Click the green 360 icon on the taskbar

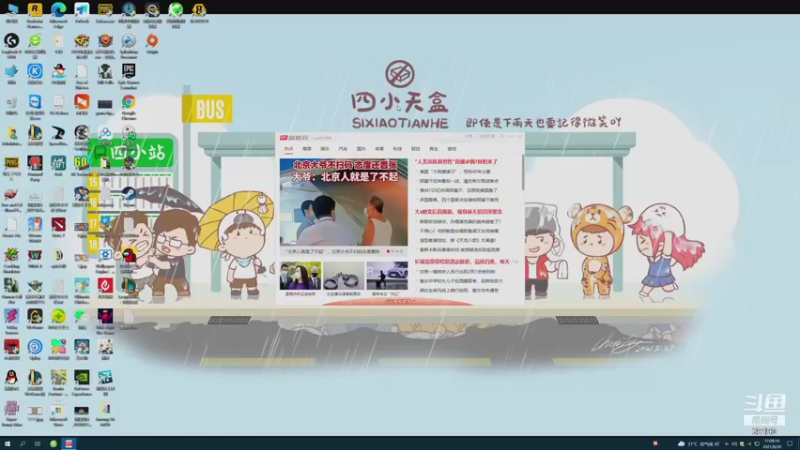(x=53, y=444)
